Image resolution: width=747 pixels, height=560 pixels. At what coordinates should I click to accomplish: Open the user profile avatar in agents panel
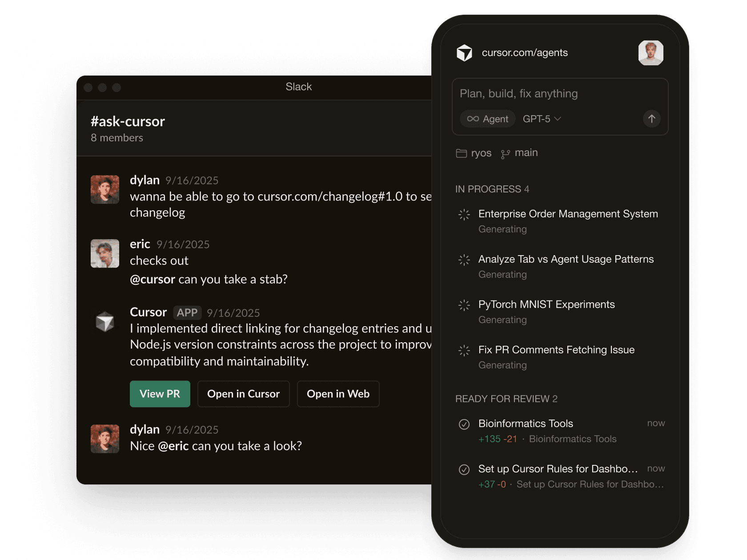tap(651, 53)
